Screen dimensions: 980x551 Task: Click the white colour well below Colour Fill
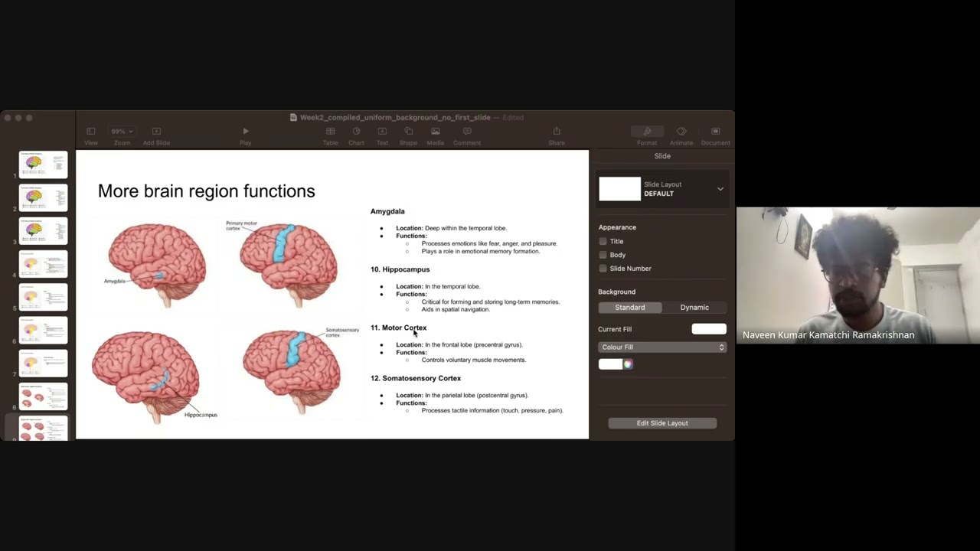pos(611,364)
